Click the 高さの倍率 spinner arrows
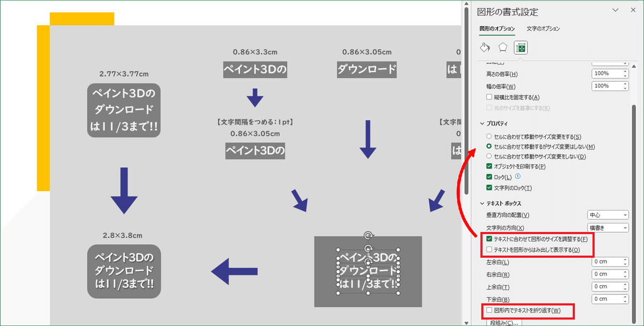 pyautogui.click(x=625, y=74)
